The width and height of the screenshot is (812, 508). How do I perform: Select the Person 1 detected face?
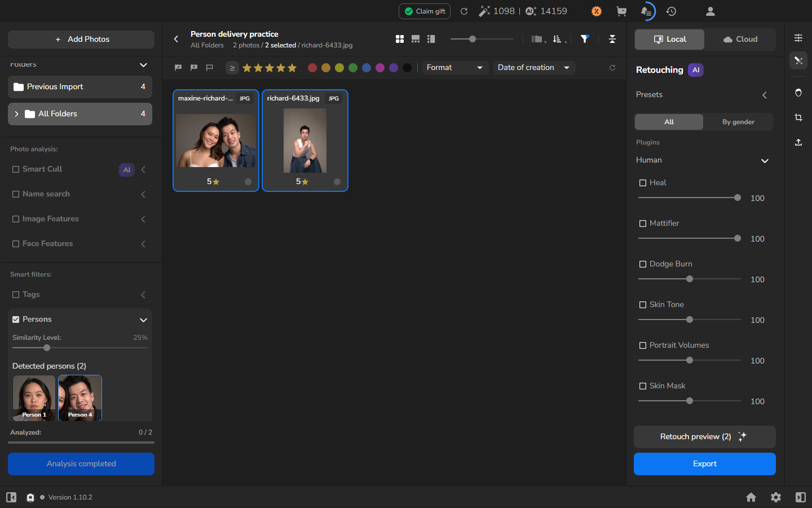34,398
